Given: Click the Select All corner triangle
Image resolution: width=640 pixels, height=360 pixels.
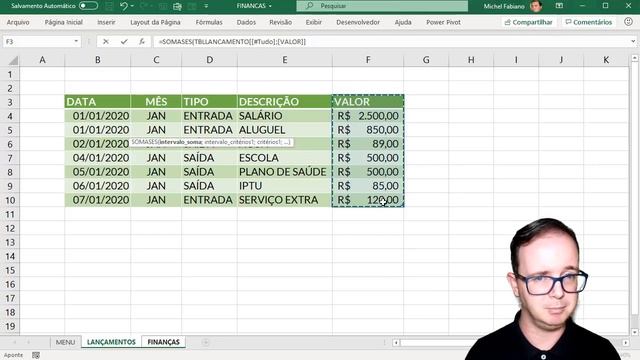Looking at the screenshot, I should 13,60.
